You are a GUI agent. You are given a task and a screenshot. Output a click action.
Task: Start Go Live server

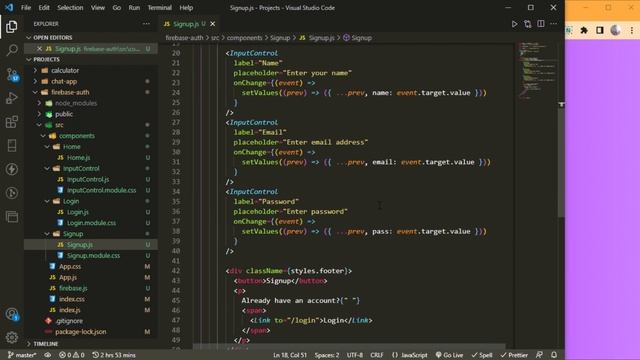pyautogui.click(x=449, y=355)
